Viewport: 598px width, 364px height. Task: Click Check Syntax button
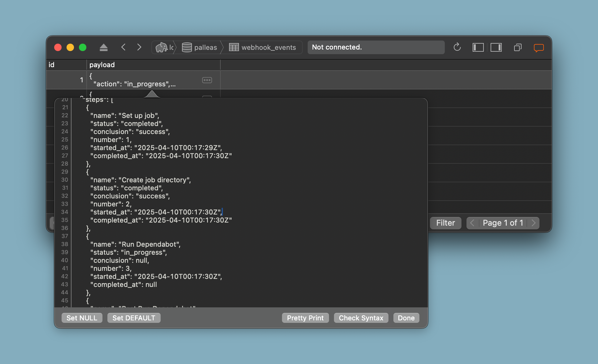[x=361, y=318]
